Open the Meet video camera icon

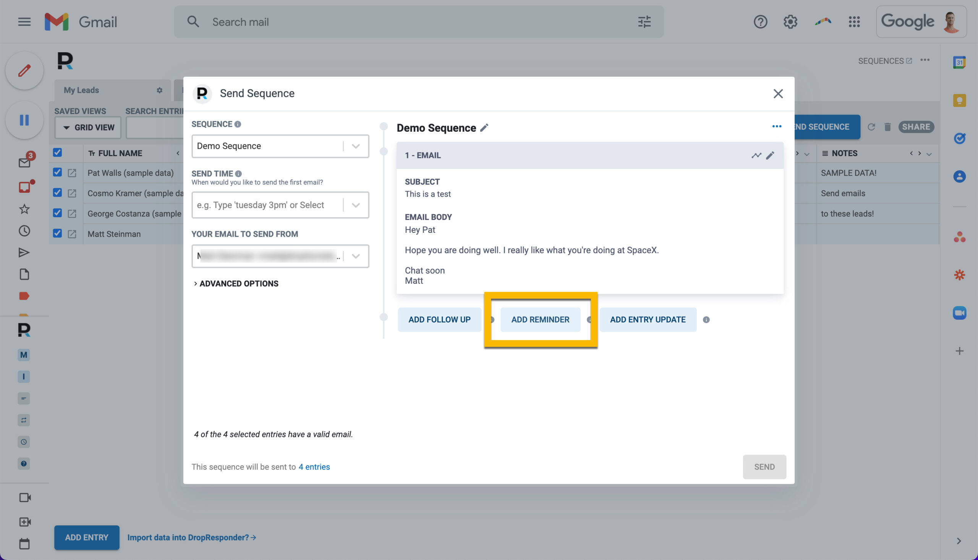24,498
